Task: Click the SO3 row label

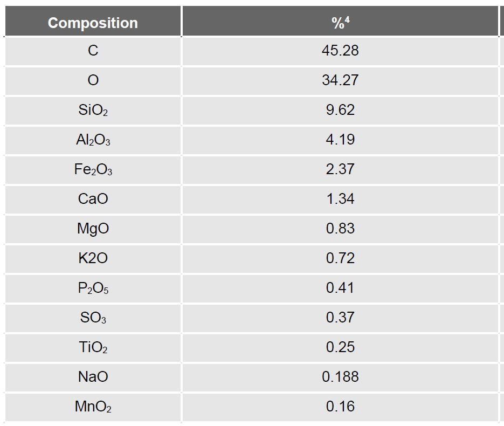Action: [x=93, y=318]
